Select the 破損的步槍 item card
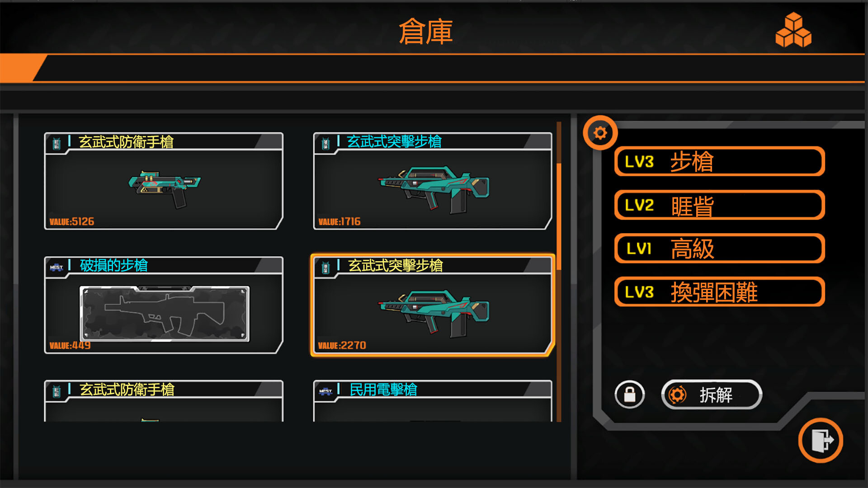 tap(164, 305)
